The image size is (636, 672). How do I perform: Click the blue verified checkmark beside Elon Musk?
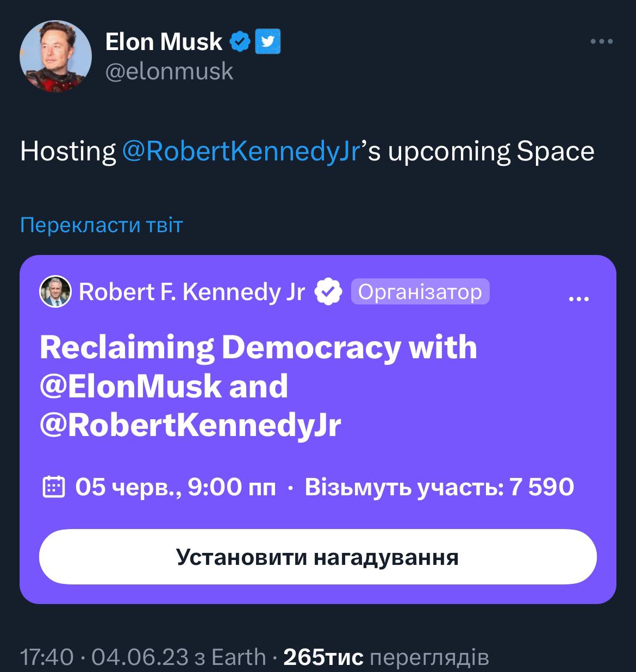pyautogui.click(x=239, y=42)
